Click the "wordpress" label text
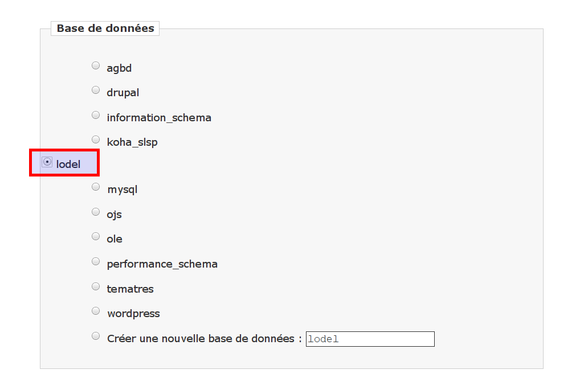This screenshot has width=588, height=390. point(133,314)
